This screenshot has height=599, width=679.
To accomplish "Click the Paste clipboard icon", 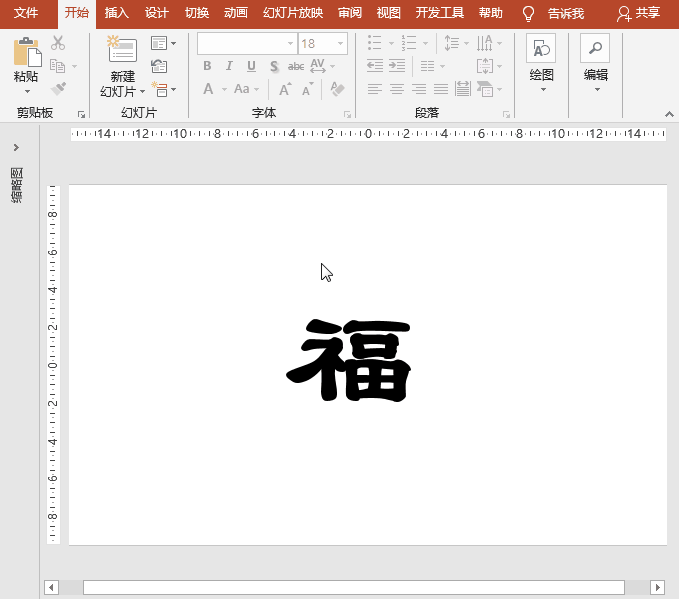I will pos(27,52).
